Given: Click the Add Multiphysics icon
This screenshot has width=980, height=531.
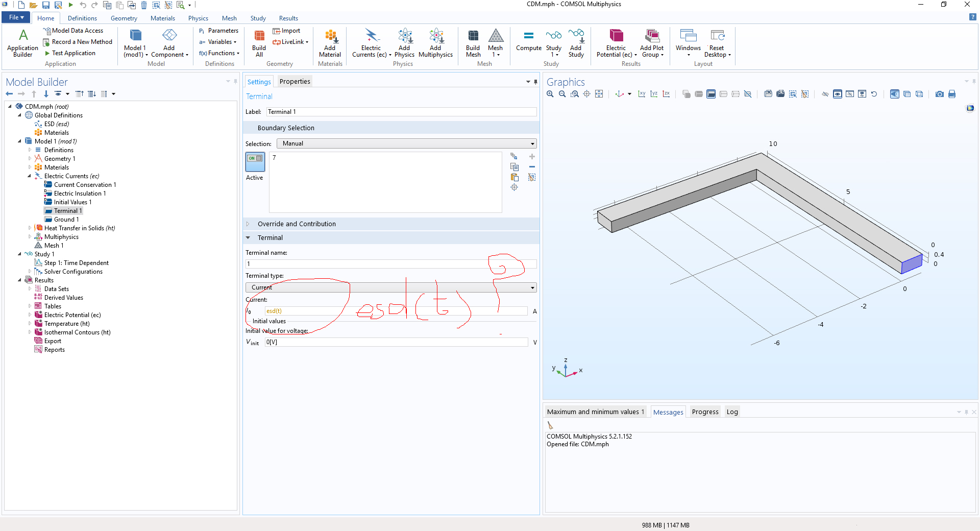Looking at the screenshot, I should 435,43.
